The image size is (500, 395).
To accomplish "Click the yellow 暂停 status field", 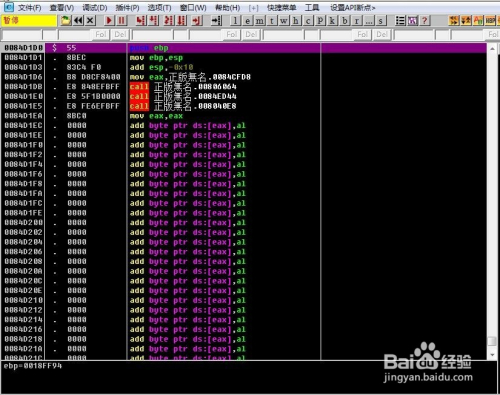I will 29,21.
